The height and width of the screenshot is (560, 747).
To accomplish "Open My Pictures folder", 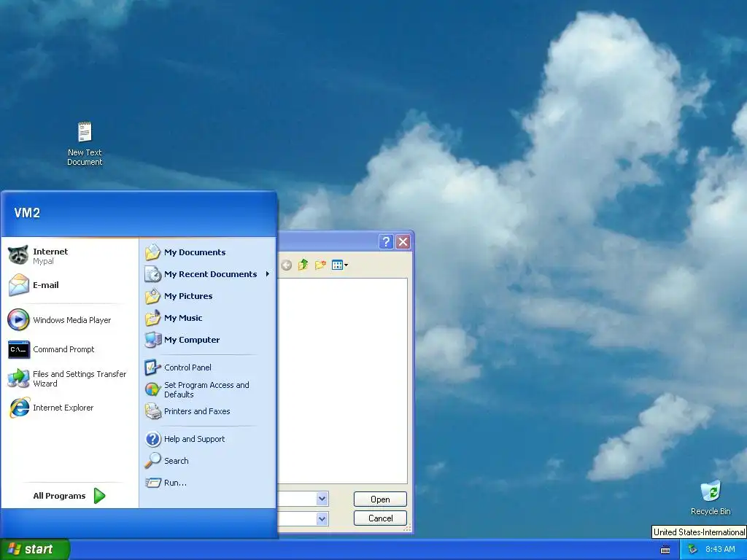I will [x=207, y=296].
